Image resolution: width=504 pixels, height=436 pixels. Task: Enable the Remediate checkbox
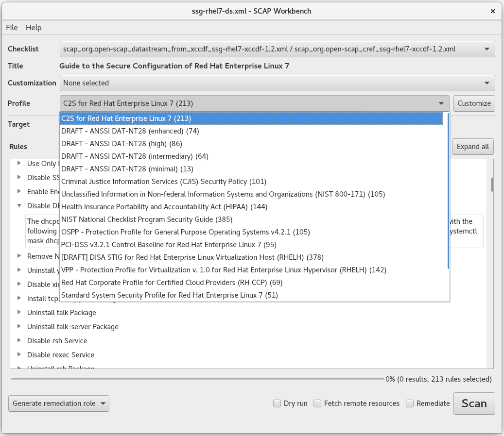tap(410, 403)
